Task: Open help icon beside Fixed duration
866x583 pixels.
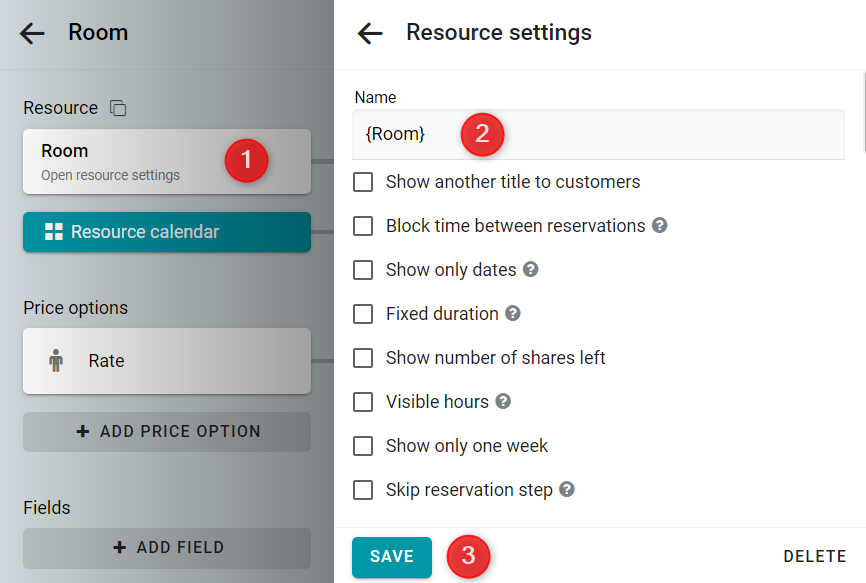Action: 513,314
